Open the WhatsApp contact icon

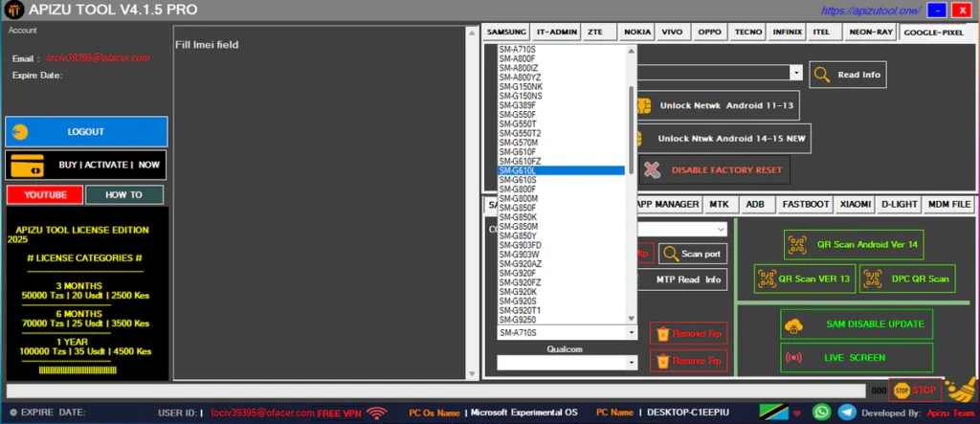821,413
